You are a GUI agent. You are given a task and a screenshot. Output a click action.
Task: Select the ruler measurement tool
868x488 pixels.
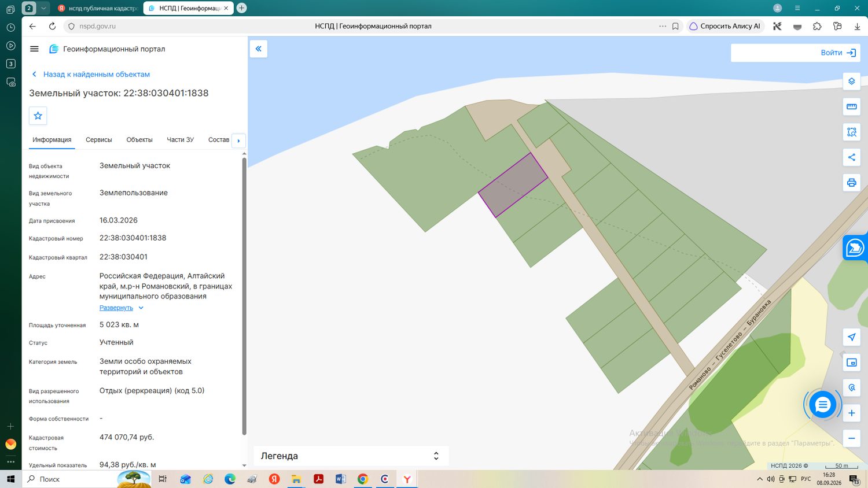tap(852, 107)
